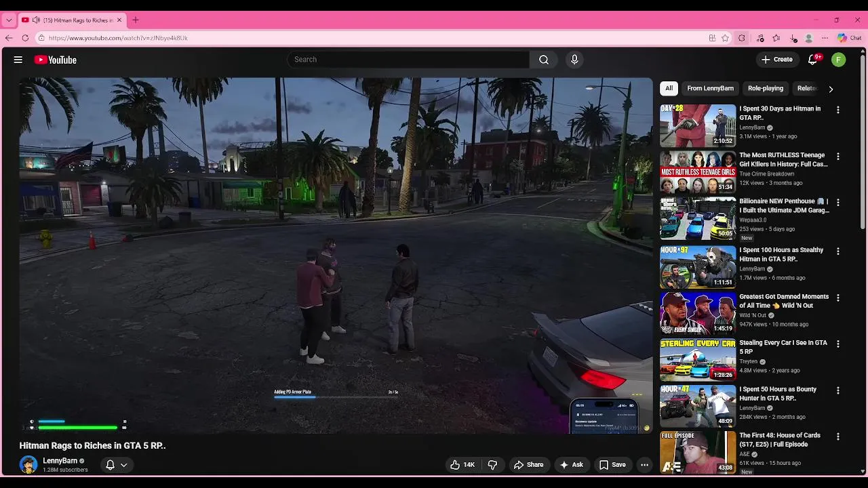Open split screen icon in address bar
Viewport: 868px width, 488px height.
click(x=712, y=38)
